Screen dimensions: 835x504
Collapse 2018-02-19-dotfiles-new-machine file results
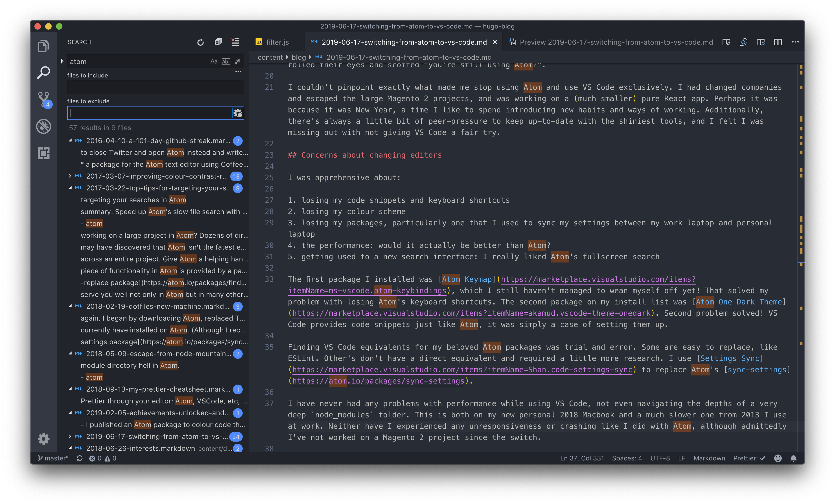coord(70,306)
